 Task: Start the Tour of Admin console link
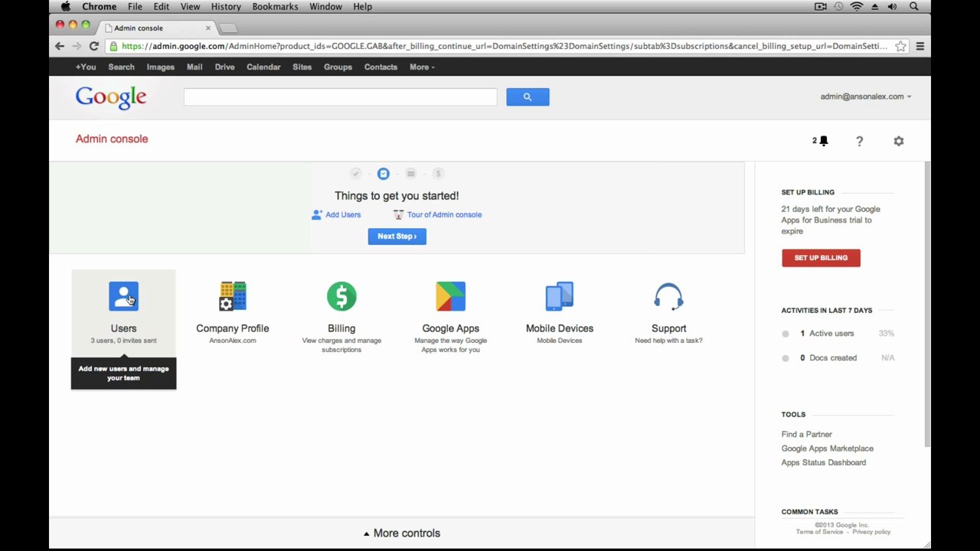(x=437, y=215)
